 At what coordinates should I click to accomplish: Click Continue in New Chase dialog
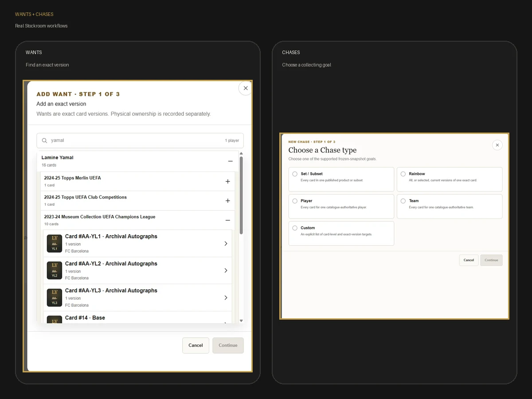[x=491, y=260]
